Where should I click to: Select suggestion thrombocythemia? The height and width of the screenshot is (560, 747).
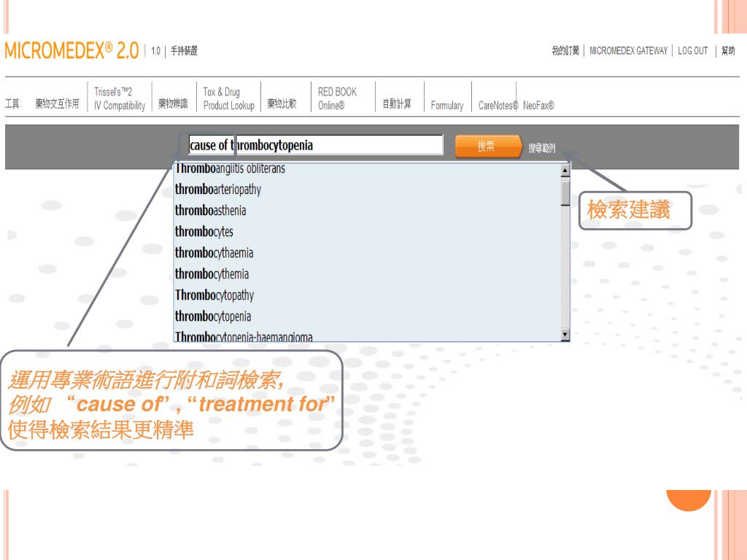point(367,274)
